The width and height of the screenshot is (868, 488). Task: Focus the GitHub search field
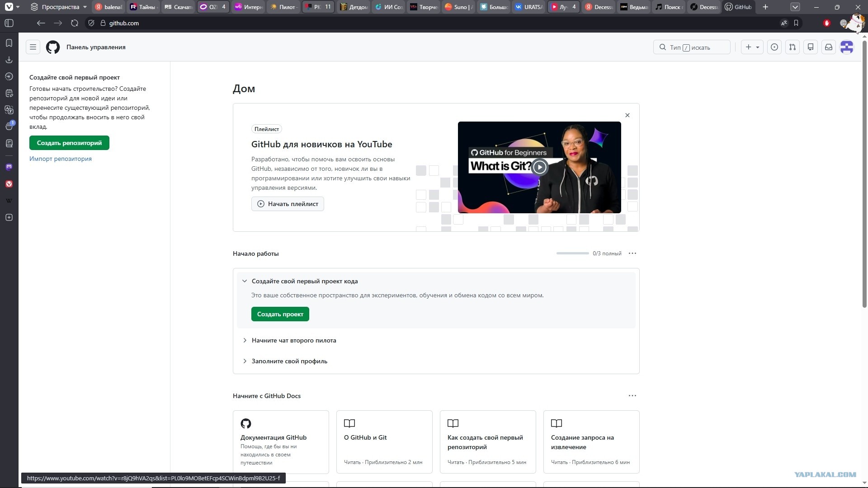tap(692, 47)
